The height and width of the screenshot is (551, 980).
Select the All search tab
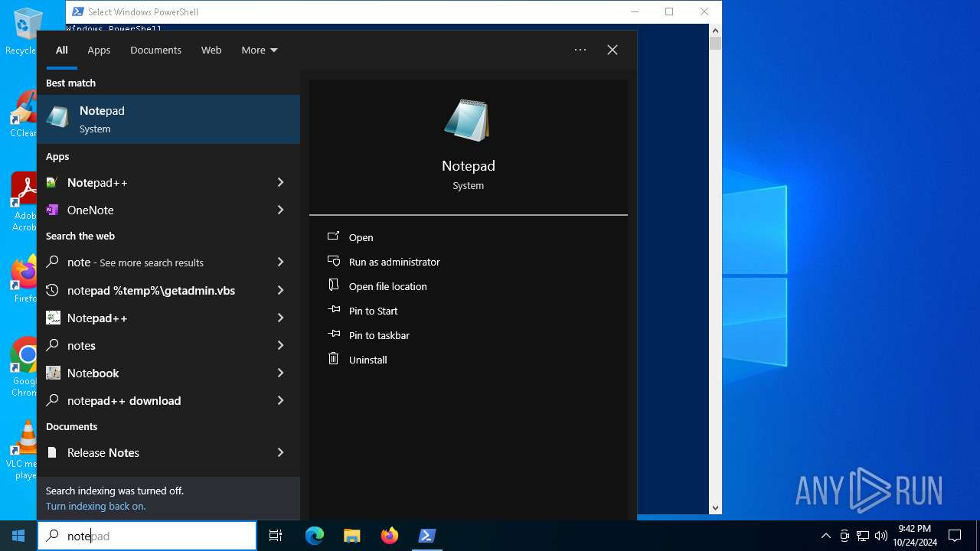(62, 50)
